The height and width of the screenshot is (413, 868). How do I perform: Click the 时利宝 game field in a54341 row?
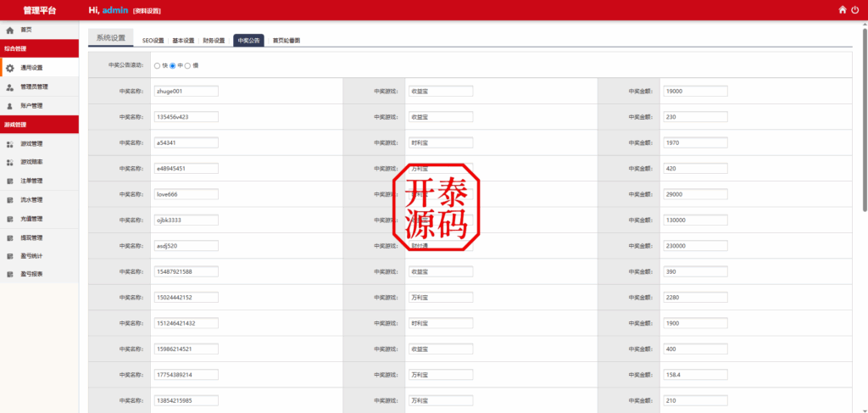tap(441, 142)
